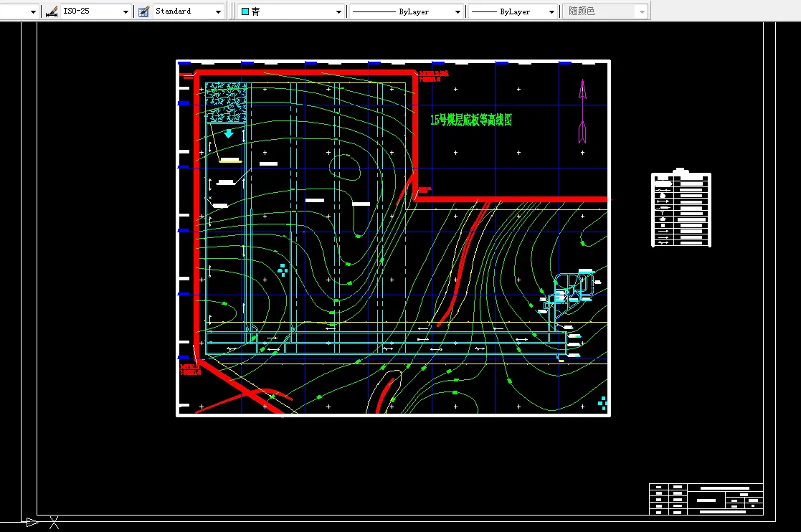Click the cyan color swatch beside 青

[245, 11]
